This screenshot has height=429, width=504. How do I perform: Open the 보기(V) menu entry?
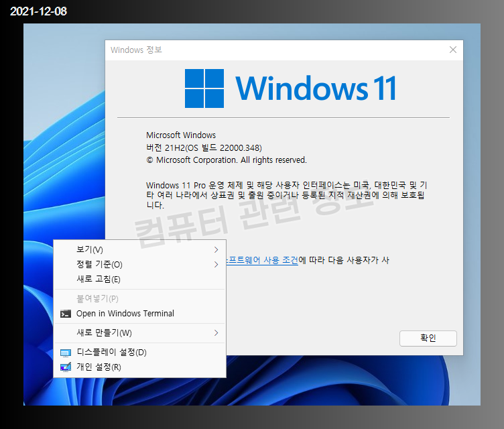point(140,249)
